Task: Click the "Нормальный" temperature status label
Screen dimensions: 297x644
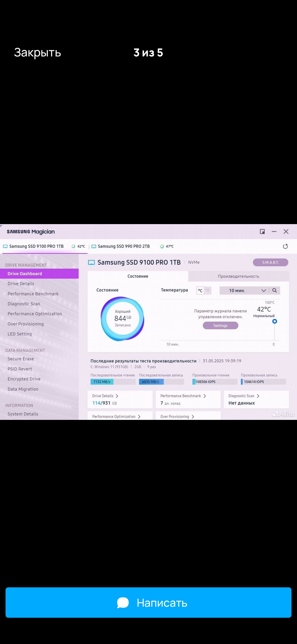Action: 264,316
